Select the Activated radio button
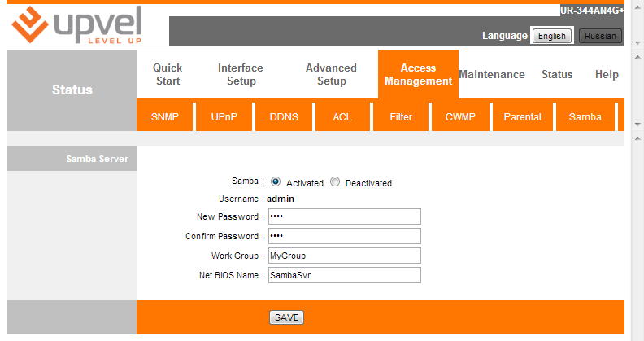The width and height of the screenshot is (644, 341). point(276,182)
